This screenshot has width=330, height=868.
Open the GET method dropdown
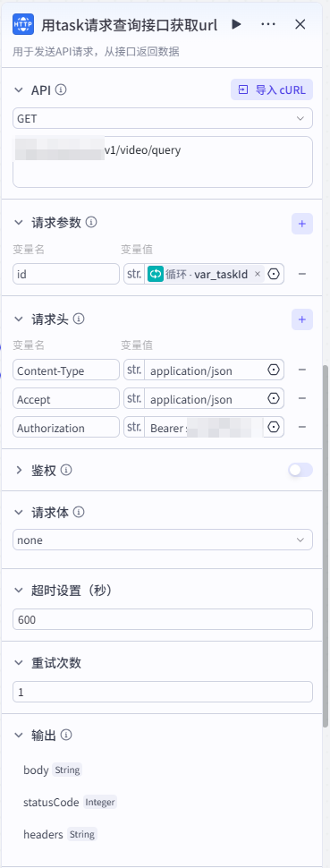coord(163,118)
